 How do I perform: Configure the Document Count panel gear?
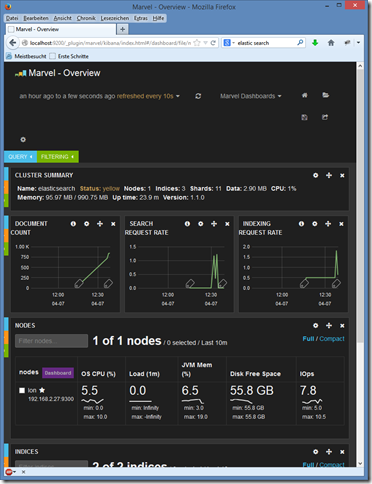pos(87,224)
